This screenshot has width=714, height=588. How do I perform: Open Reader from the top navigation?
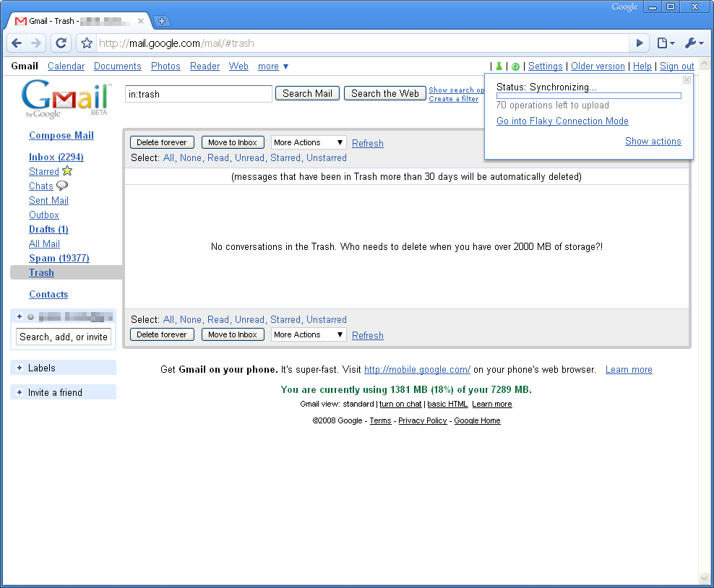pos(205,66)
